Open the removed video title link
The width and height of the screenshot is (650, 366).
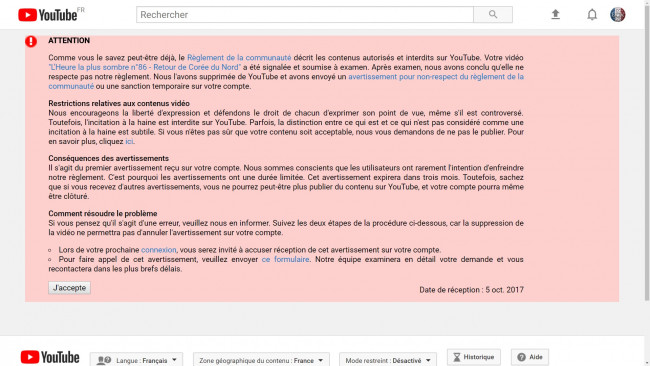click(144, 67)
